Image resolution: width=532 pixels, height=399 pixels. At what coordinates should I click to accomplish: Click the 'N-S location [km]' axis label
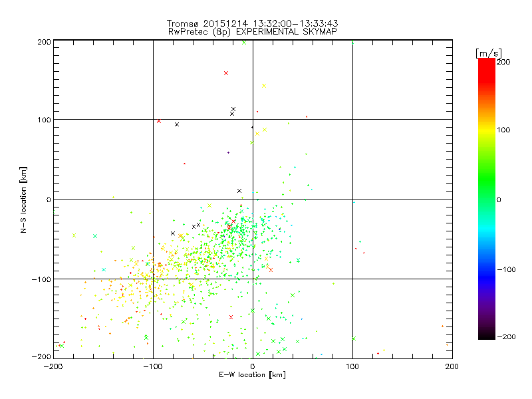tap(23, 200)
